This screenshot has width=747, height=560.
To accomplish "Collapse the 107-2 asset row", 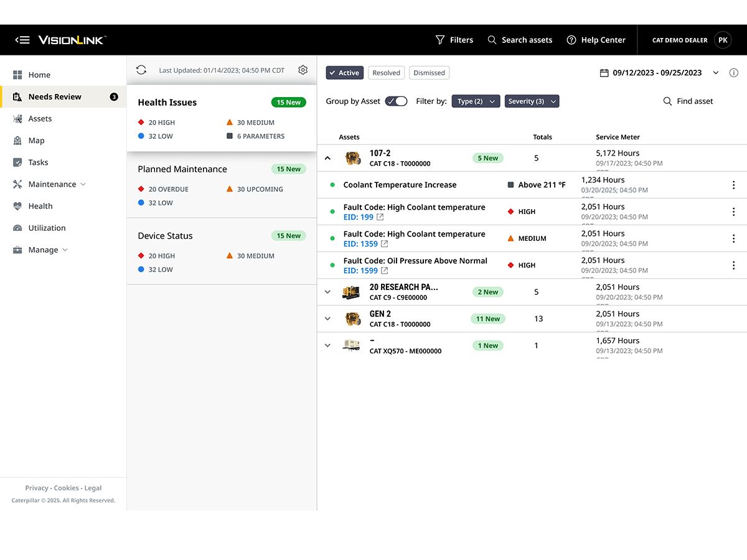I will pos(327,158).
